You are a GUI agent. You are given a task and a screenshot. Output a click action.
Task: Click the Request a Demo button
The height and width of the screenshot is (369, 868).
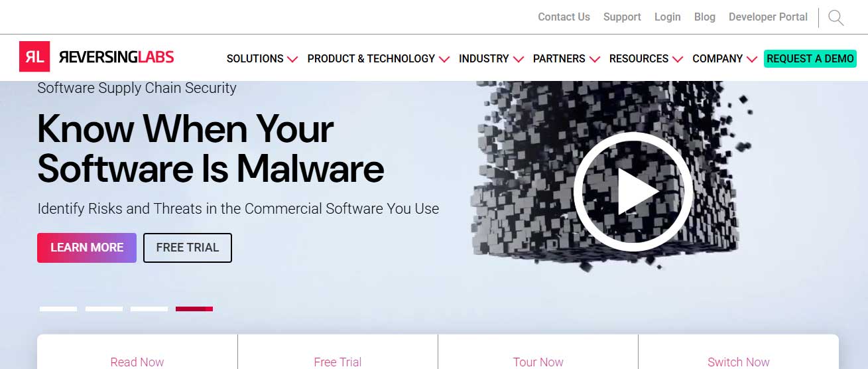(x=810, y=58)
